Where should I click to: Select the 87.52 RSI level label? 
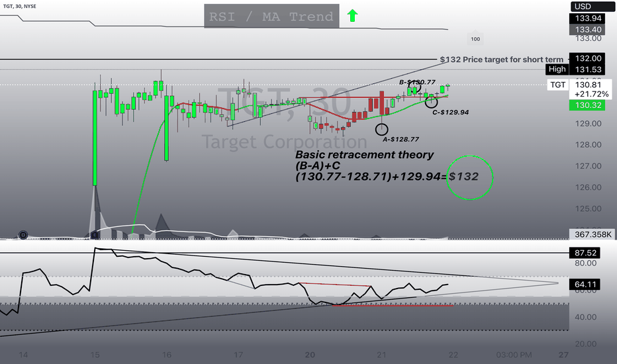585,253
